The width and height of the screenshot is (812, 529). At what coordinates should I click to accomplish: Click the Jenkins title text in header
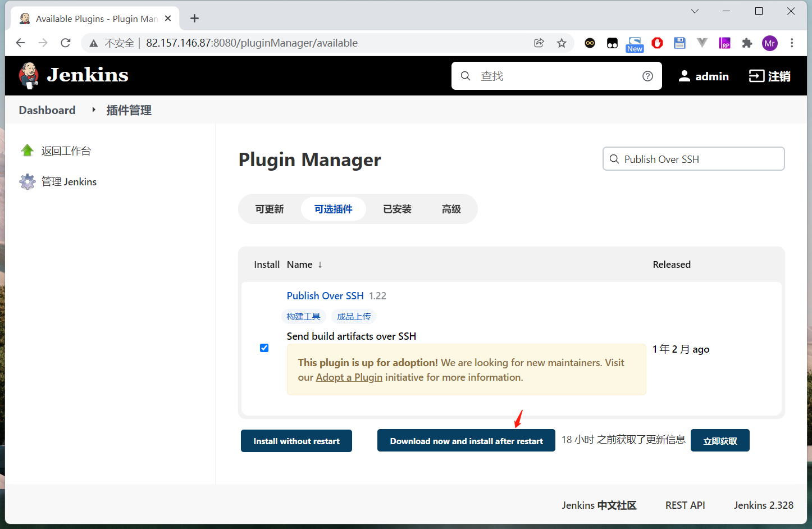88,75
